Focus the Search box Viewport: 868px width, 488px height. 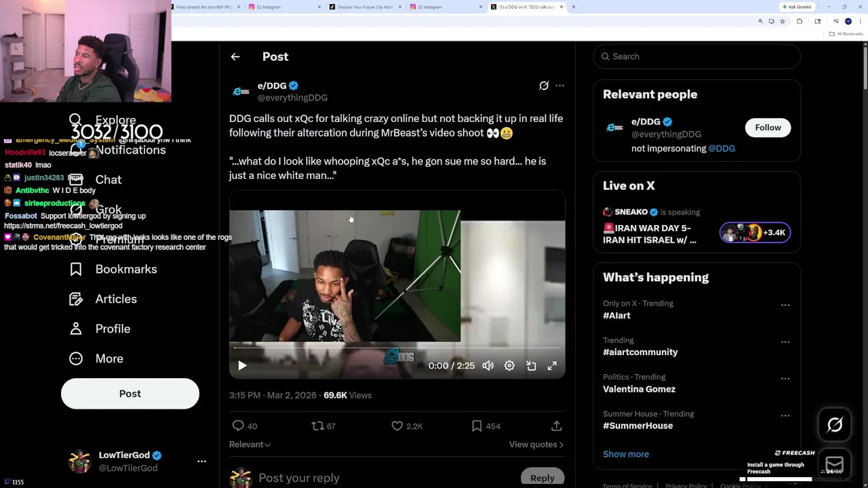tap(697, 56)
